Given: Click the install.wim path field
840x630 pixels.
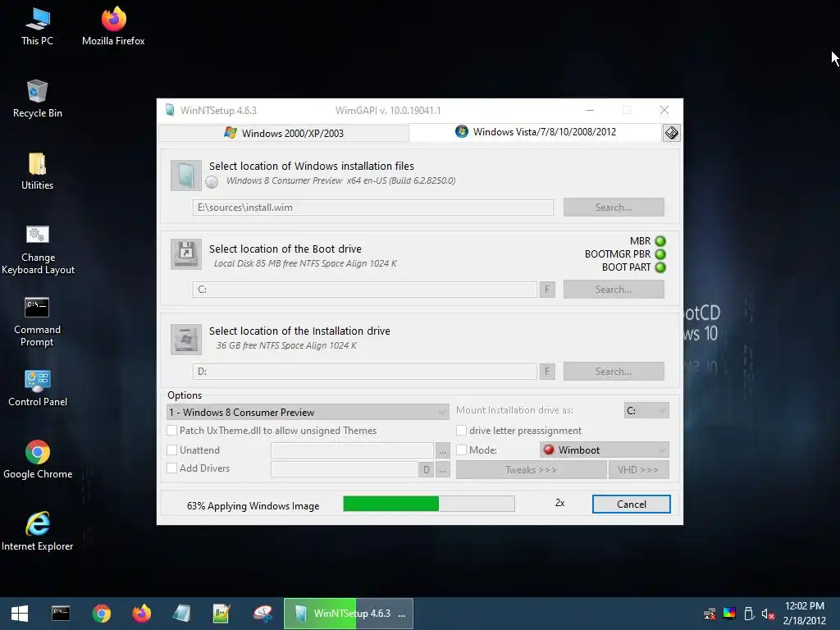Looking at the screenshot, I should [x=373, y=208].
